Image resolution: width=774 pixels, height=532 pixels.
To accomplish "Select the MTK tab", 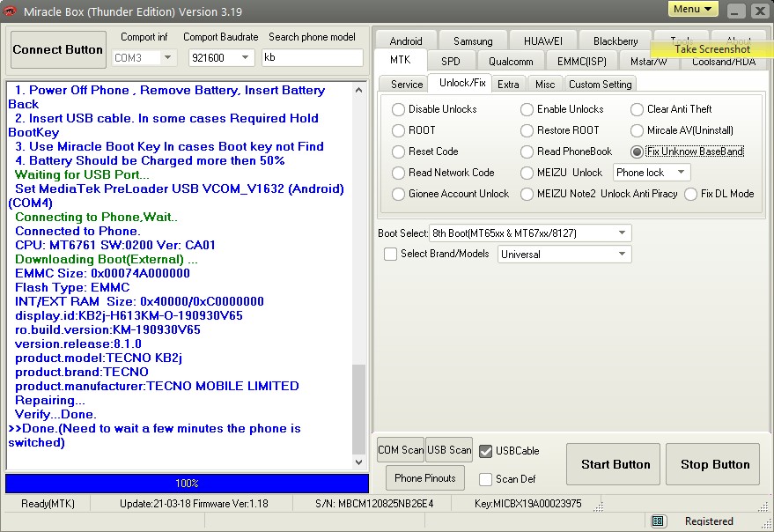I will (x=401, y=60).
